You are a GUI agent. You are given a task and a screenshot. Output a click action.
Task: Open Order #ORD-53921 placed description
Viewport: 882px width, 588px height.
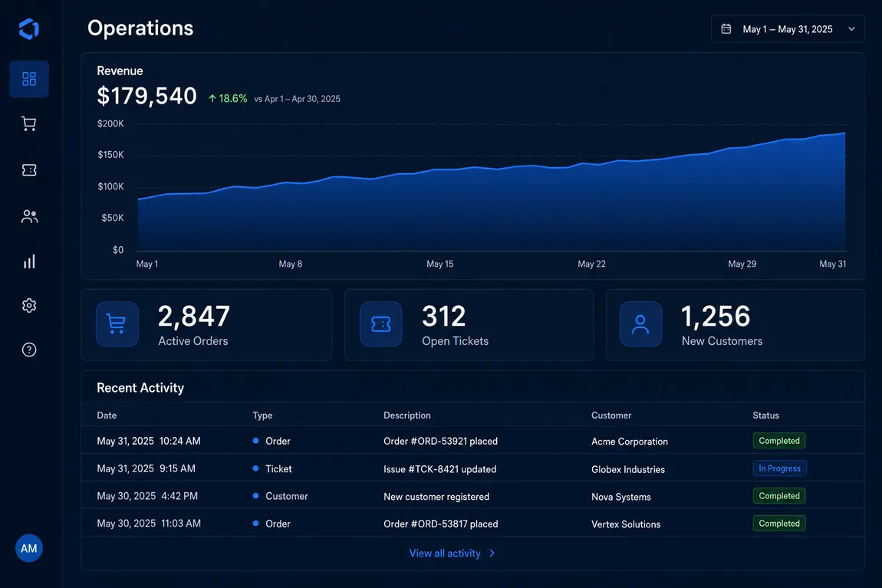tap(440, 442)
